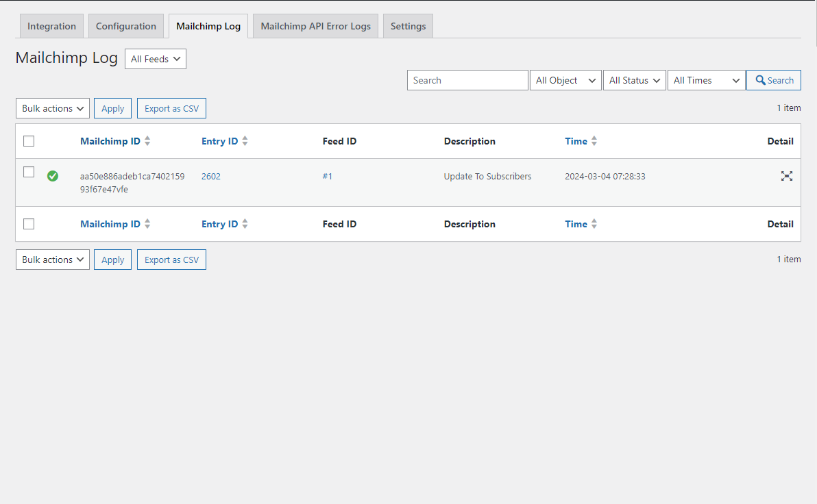Switch to the Integration tab
This screenshot has height=504, width=817.
click(51, 26)
